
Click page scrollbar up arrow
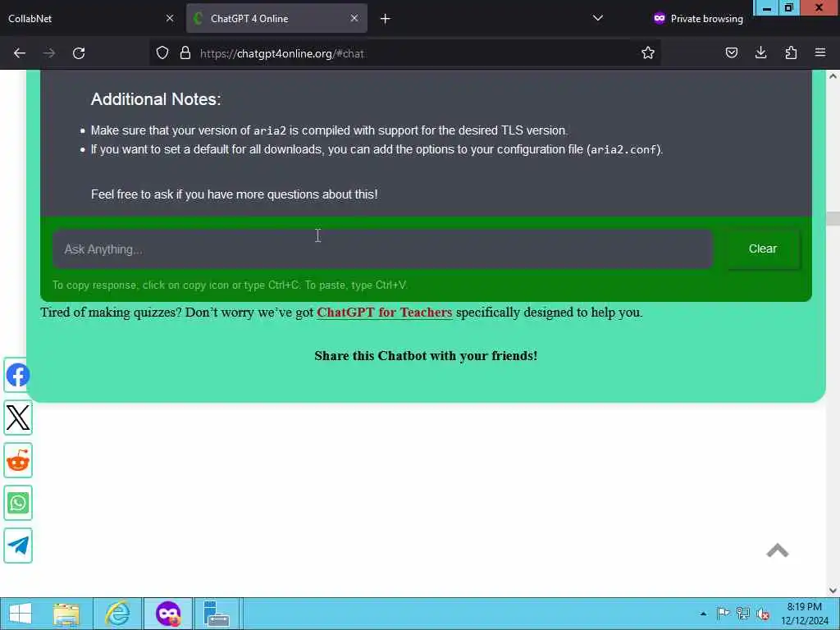[833, 76]
